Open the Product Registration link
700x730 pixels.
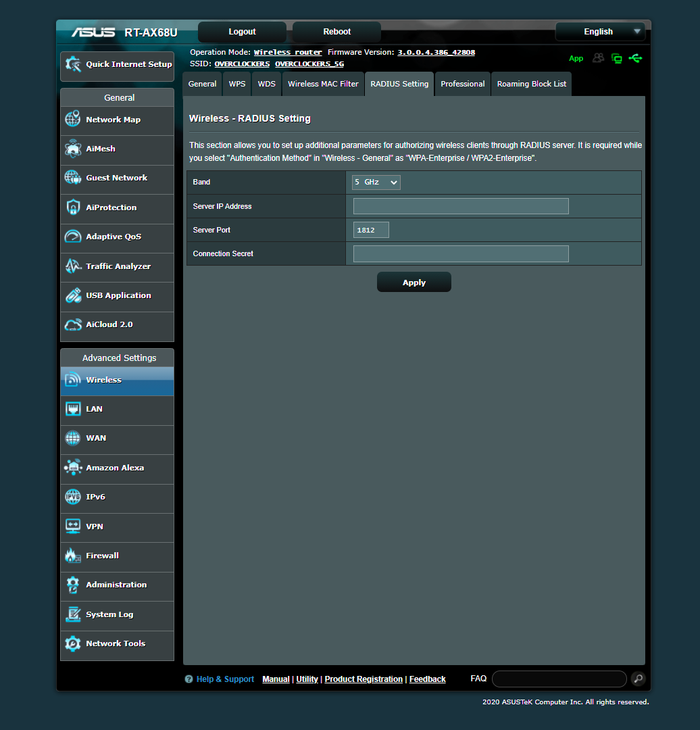[364, 679]
